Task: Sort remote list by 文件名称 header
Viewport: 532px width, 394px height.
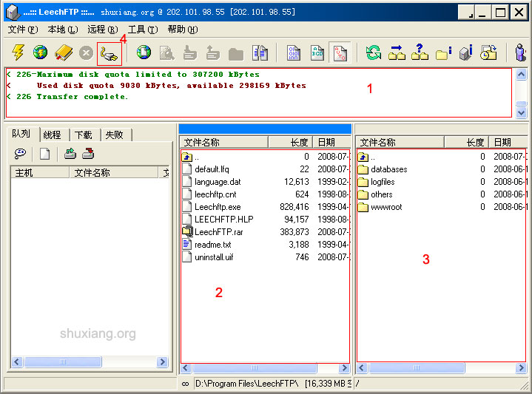Action: (x=400, y=142)
